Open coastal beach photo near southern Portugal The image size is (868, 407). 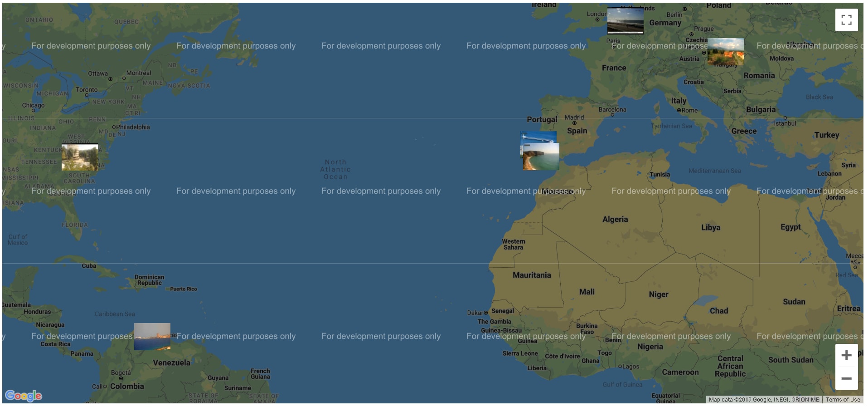pos(541,157)
